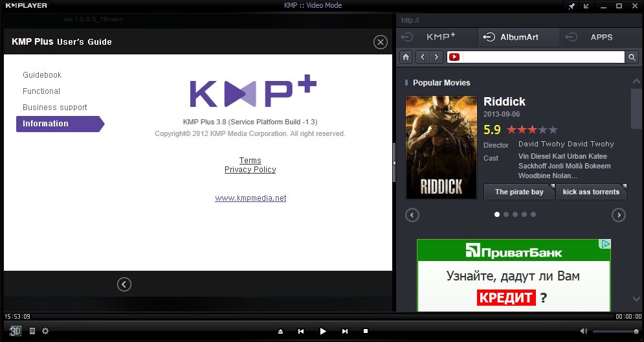Screen dimensions: 644x342
Task: Adjust the volume slider
Action: click(616, 332)
